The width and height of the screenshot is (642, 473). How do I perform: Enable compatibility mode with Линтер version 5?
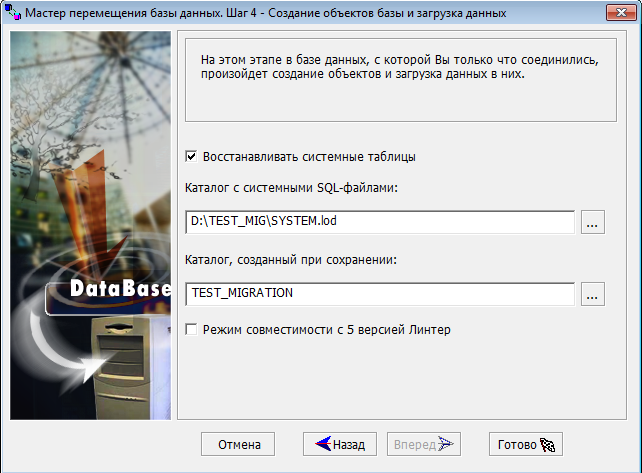click(191, 329)
